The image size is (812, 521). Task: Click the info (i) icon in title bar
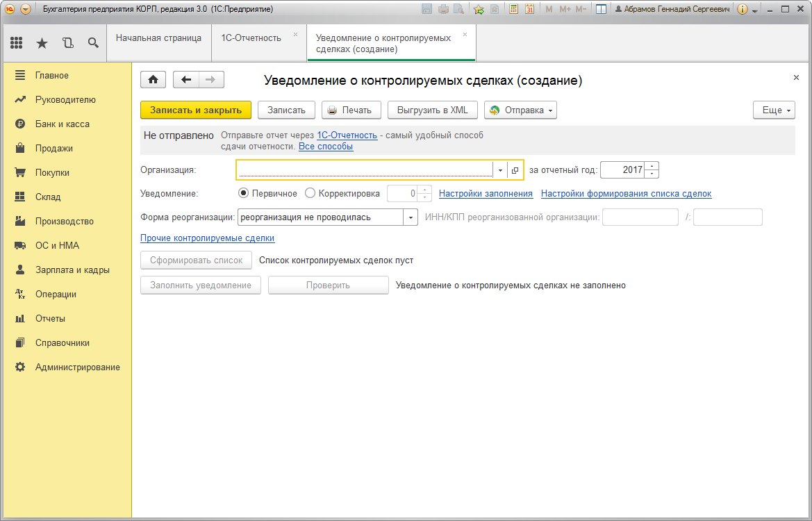[x=742, y=9]
